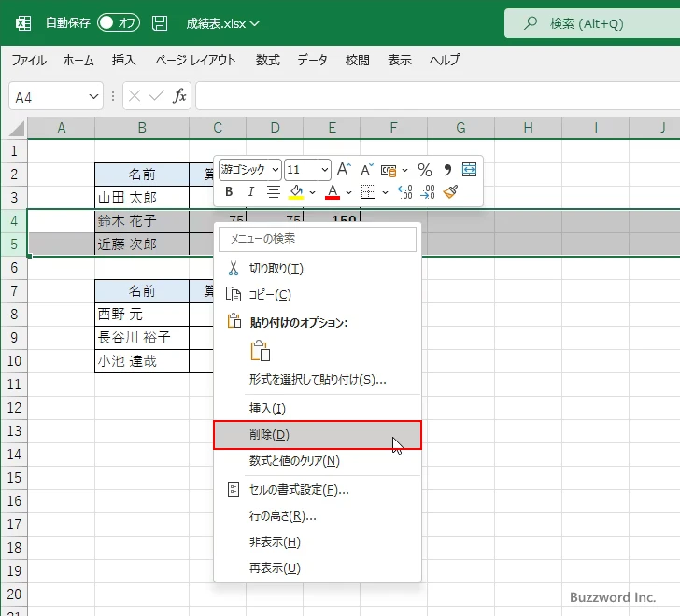Image resolution: width=680 pixels, height=616 pixels.
Task: Expand the fill color dropdown arrow
Action: coord(312,192)
